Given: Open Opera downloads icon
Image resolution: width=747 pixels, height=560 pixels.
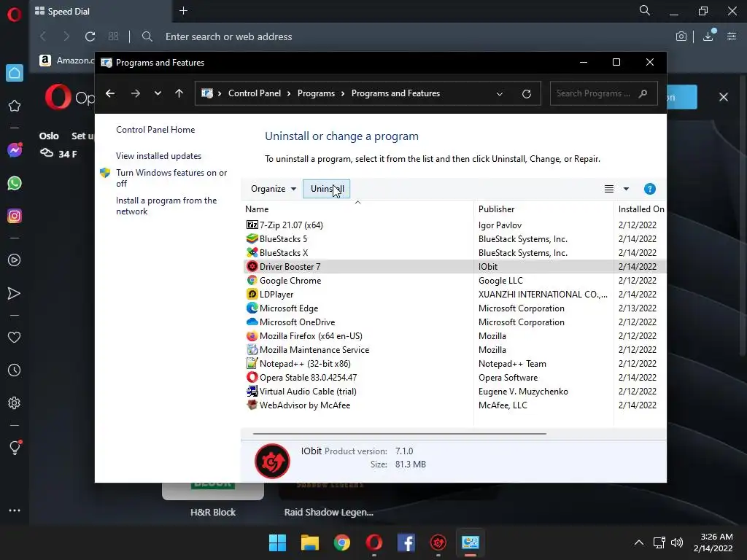Looking at the screenshot, I should (x=708, y=36).
